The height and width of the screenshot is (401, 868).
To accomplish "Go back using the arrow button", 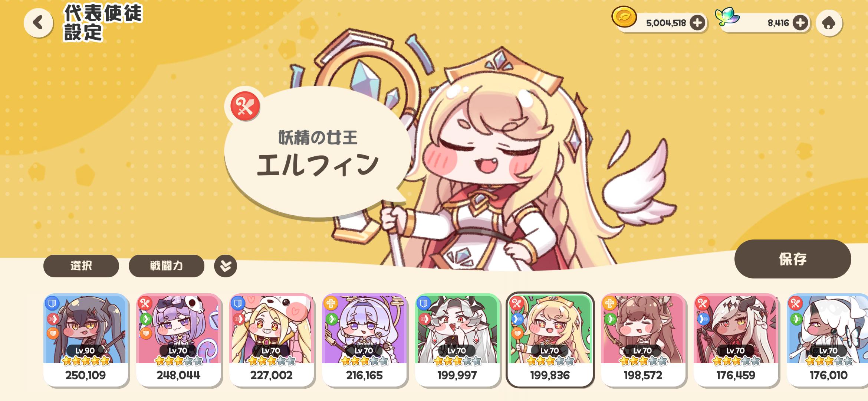I will pos(38,23).
